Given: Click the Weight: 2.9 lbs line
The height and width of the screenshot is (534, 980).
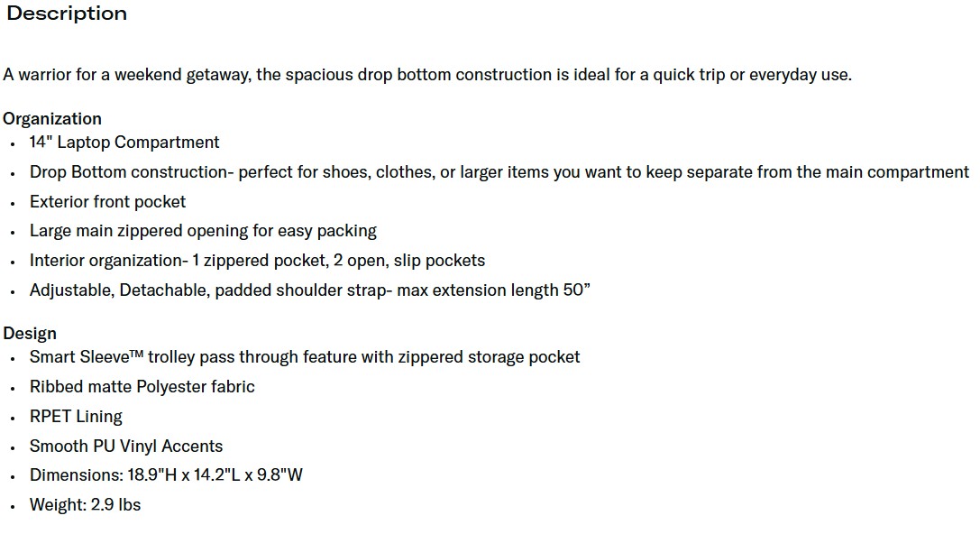Looking at the screenshot, I should coord(86,505).
